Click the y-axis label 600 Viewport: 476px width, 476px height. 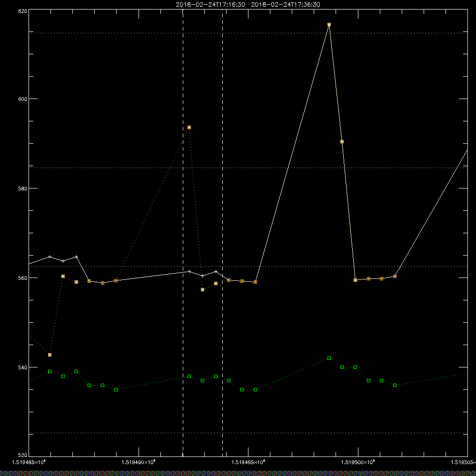pyautogui.click(x=23, y=99)
